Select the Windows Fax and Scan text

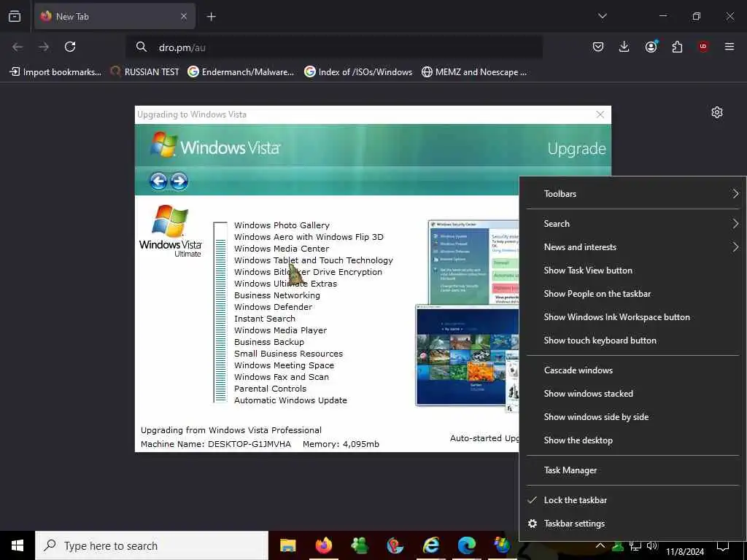click(x=282, y=377)
